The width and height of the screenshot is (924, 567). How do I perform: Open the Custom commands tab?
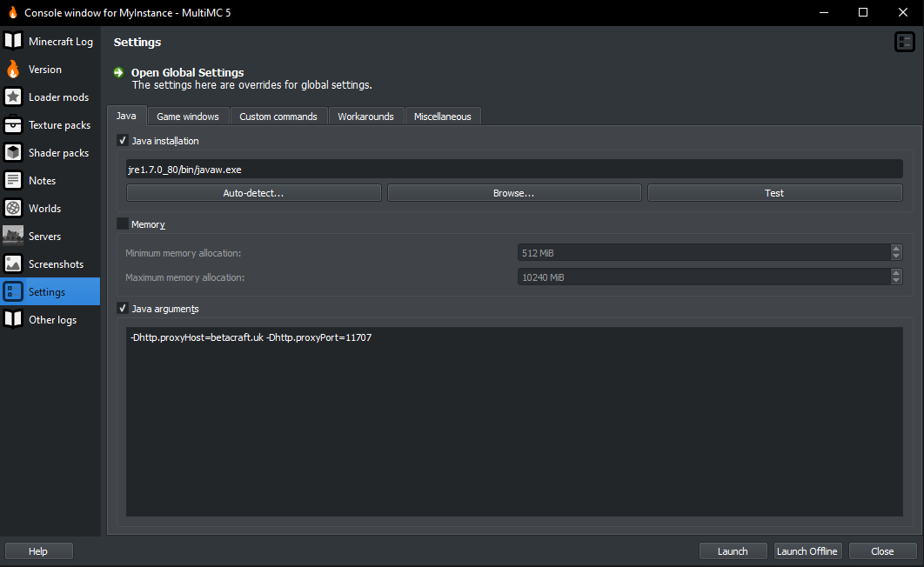(278, 117)
